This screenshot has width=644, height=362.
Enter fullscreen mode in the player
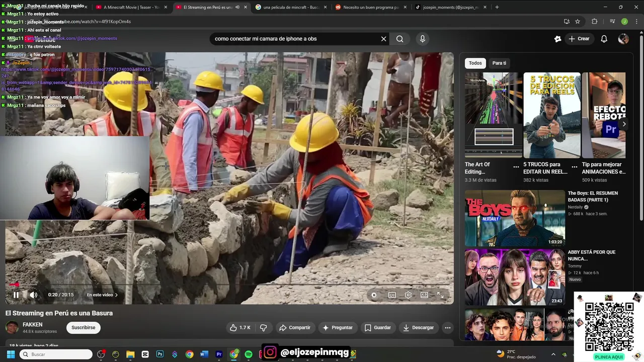click(440, 295)
